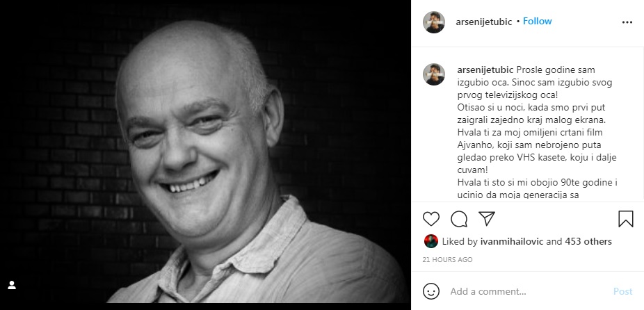Share the post using paper plane icon

[487, 219]
